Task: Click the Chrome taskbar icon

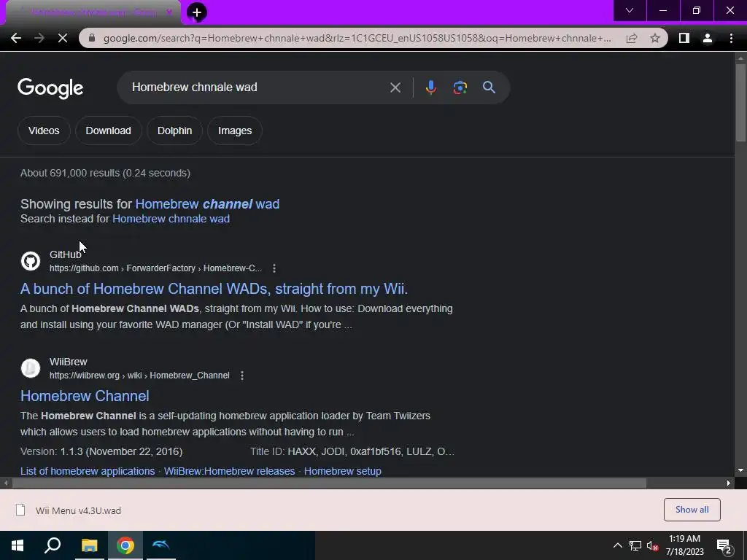Action: (x=125, y=545)
